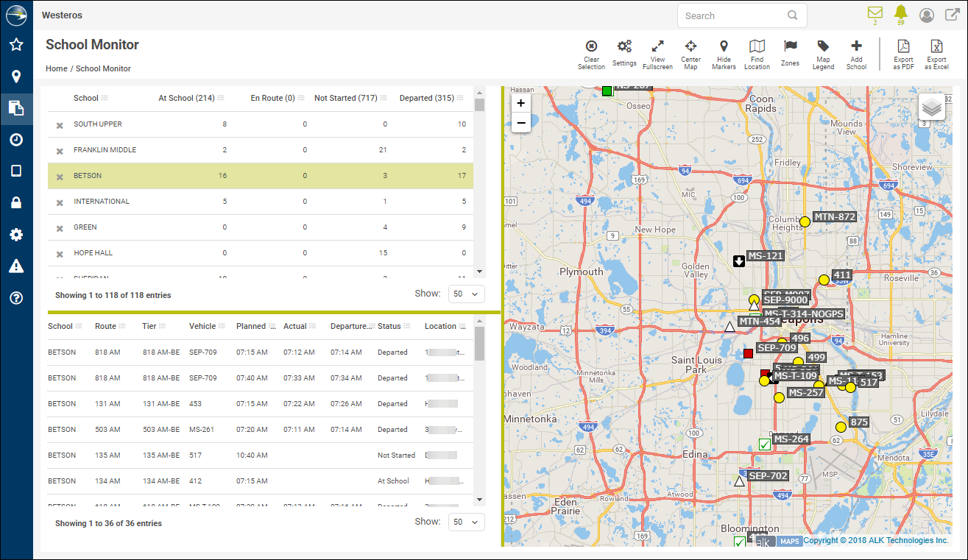Open the School column filter menu
Image resolution: width=968 pixels, height=560 pixels.
(105, 98)
